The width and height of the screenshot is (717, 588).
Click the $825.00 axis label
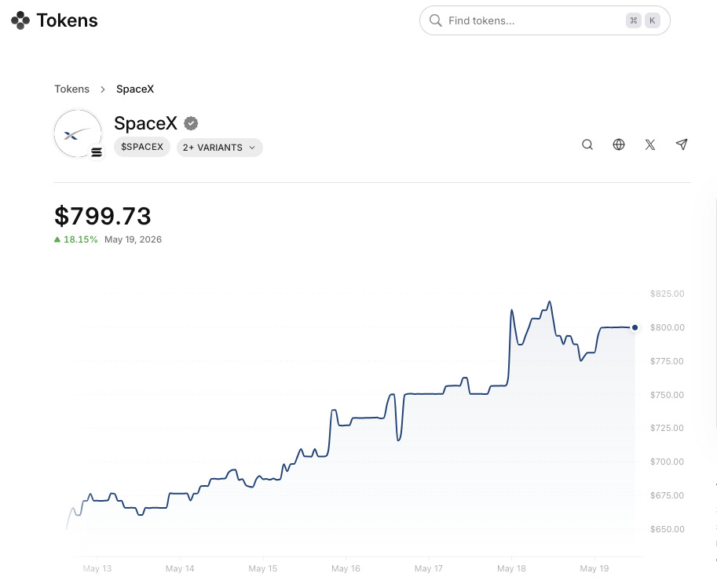pyautogui.click(x=668, y=294)
